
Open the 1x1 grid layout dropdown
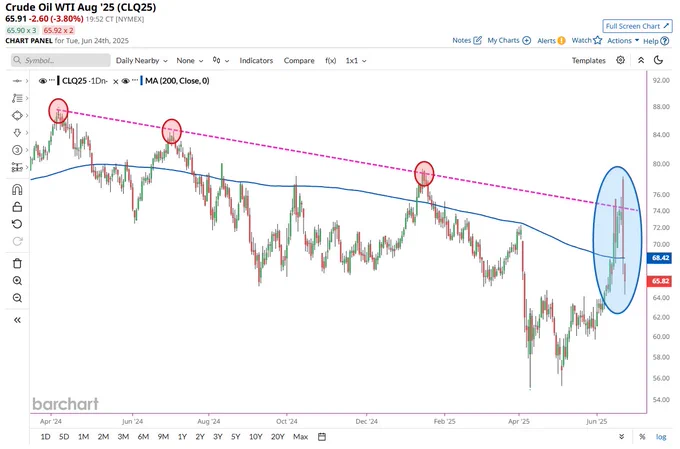356,61
